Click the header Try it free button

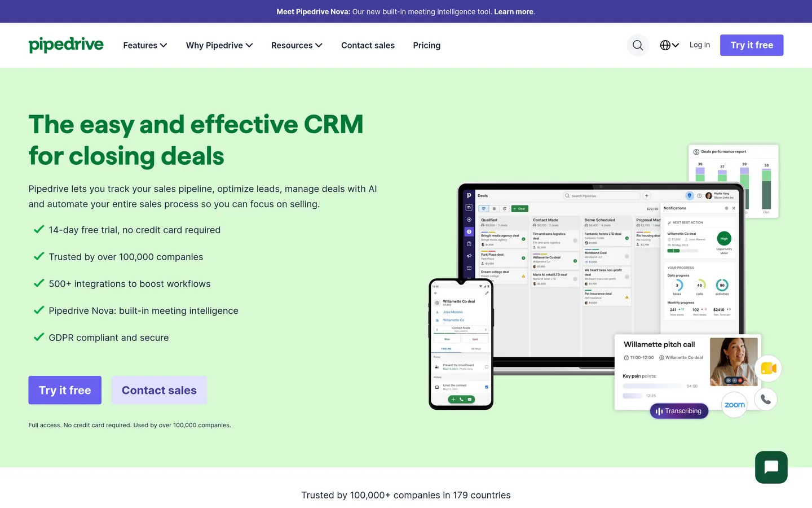pos(752,45)
